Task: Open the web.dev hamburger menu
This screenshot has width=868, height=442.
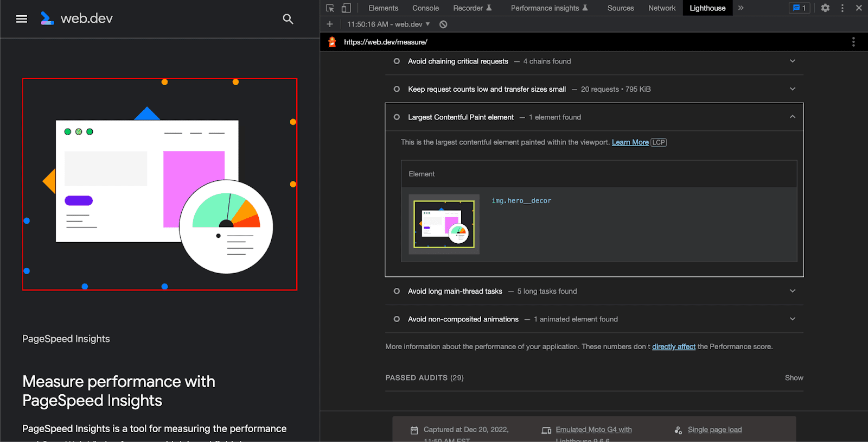Action: [x=22, y=19]
